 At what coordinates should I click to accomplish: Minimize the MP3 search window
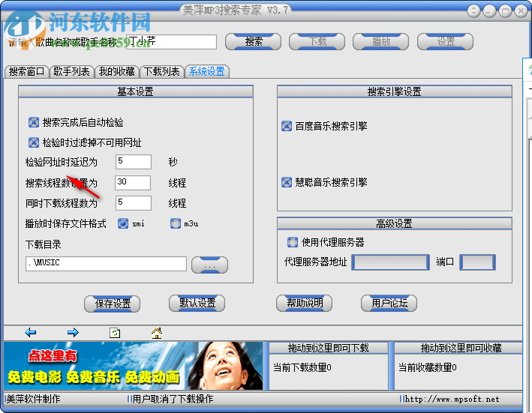[x=489, y=11]
